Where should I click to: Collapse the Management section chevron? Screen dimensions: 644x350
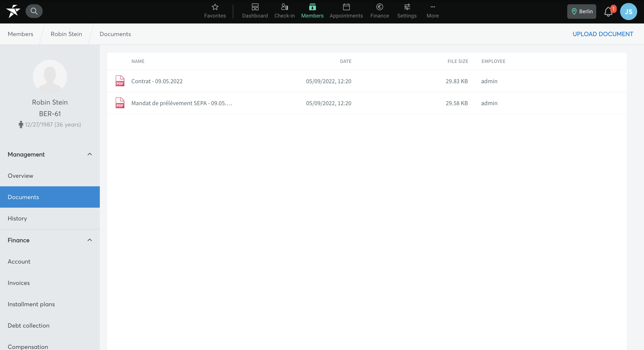(90, 154)
